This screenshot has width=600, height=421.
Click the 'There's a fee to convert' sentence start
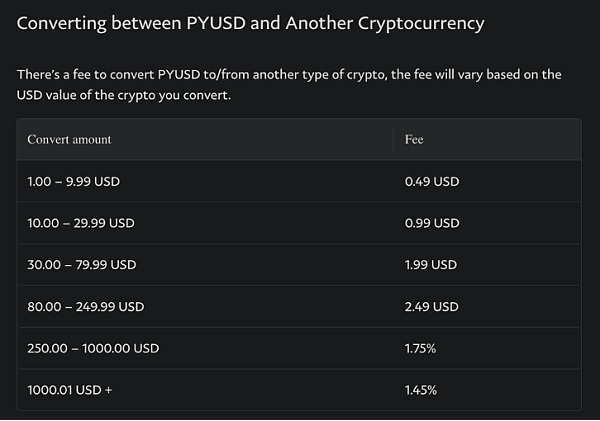click(x=85, y=75)
